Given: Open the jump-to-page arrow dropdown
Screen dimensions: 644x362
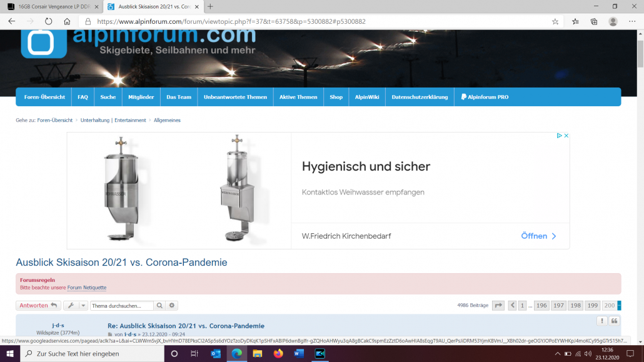Looking at the screenshot, I should click(x=498, y=306).
